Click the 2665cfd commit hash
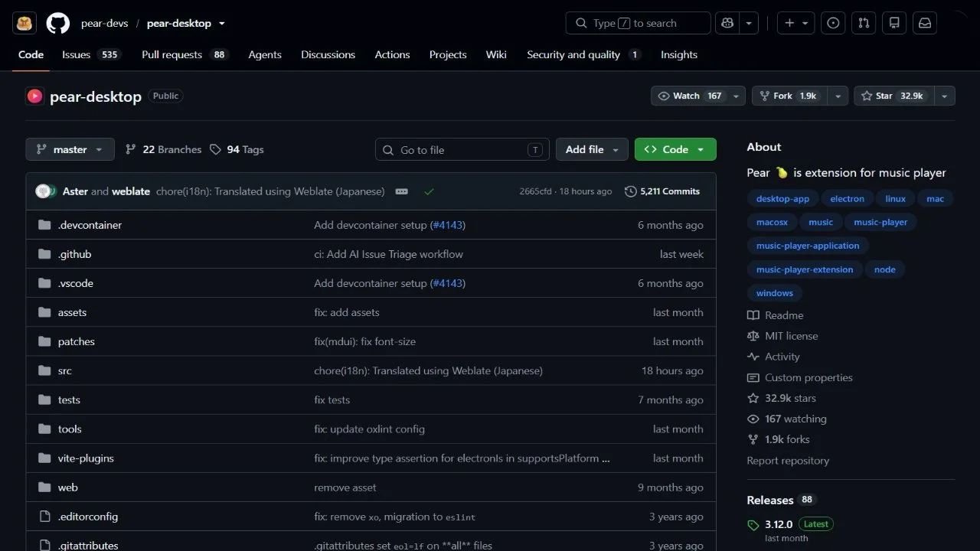The width and height of the screenshot is (980, 551). (535, 191)
